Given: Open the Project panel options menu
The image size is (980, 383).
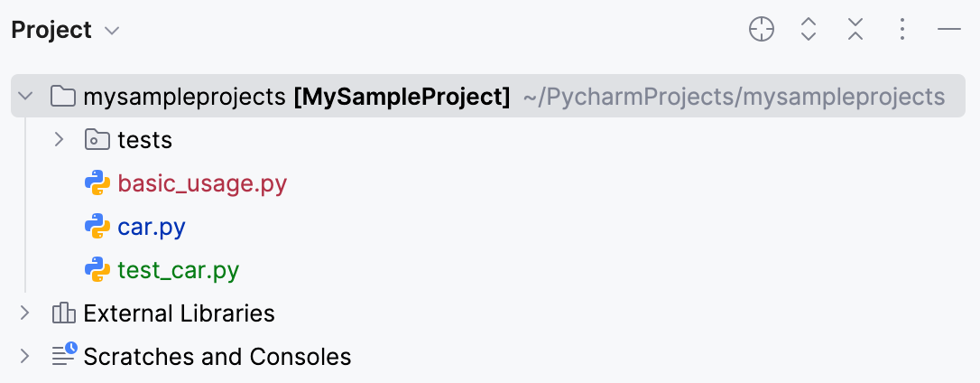Looking at the screenshot, I should (x=902, y=30).
